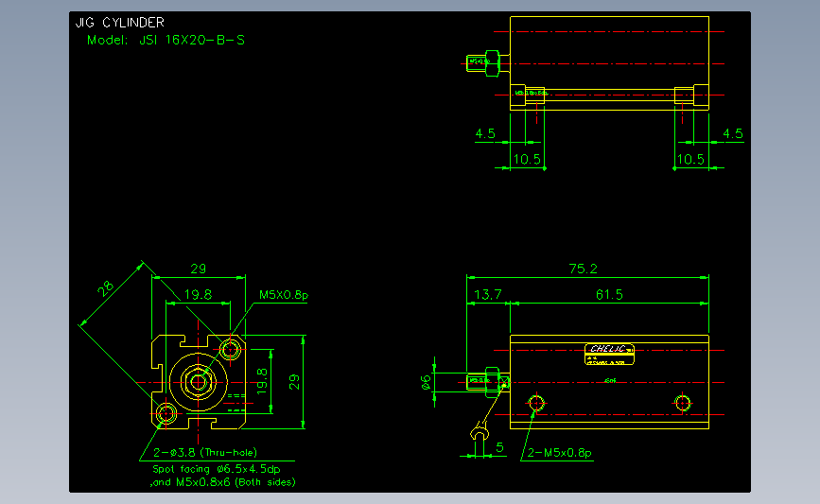Click the 5 wrench width dimension
Image resolution: width=820 pixels, height=504 pixels.
[499, 447]
